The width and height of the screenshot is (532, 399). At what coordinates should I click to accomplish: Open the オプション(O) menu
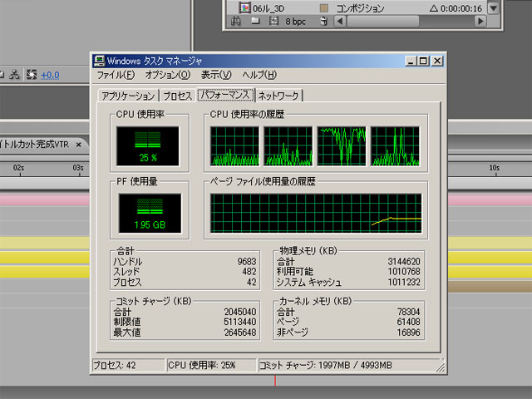168,75
